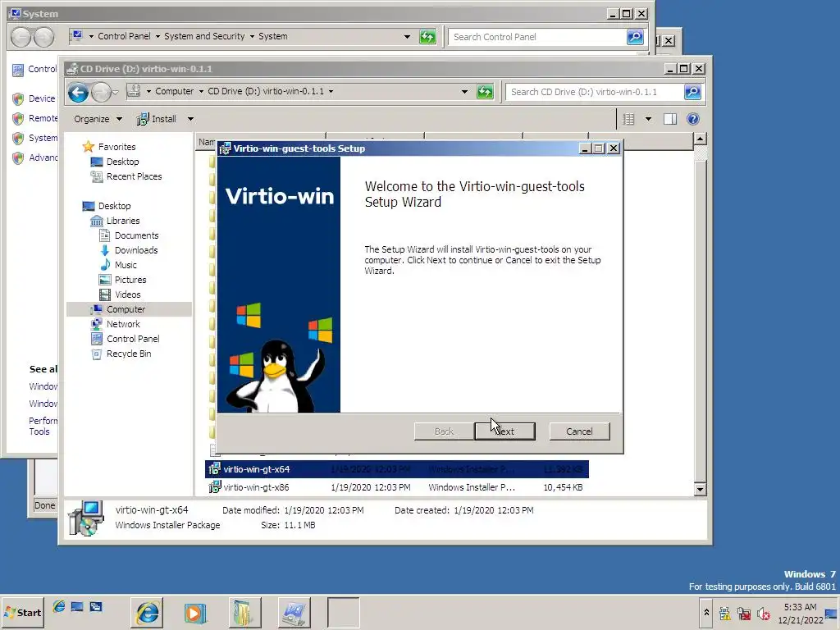Click the virtio-win-gt-x86 installer file icon
Image resolution: width=840 pixels, height=630 pixels.
point(214,487)
